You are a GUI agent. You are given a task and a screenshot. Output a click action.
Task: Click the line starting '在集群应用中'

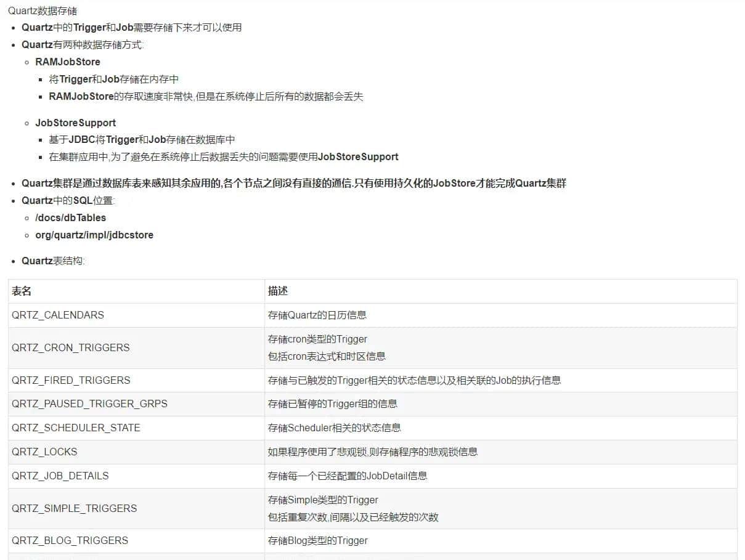point(224,156)
